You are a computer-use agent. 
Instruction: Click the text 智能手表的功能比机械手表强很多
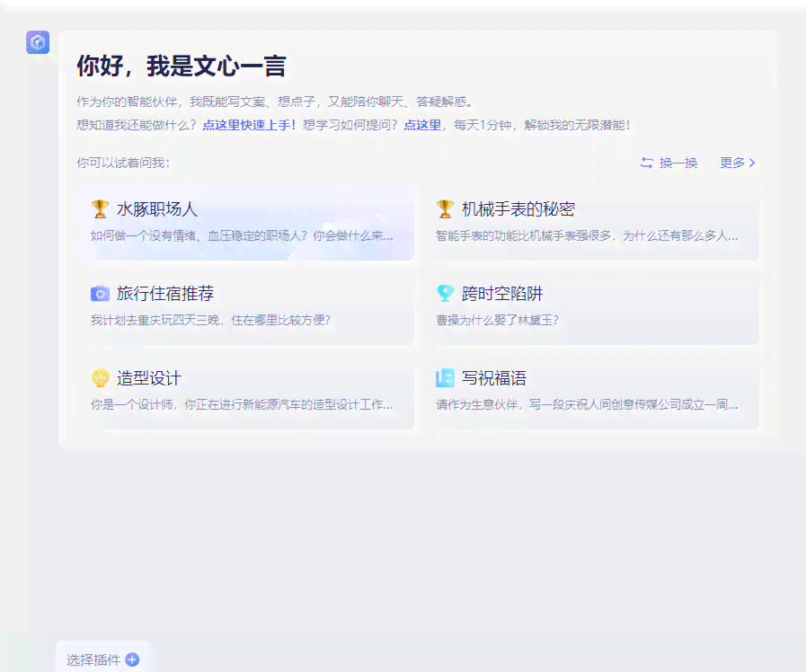[x=523, y=235]
